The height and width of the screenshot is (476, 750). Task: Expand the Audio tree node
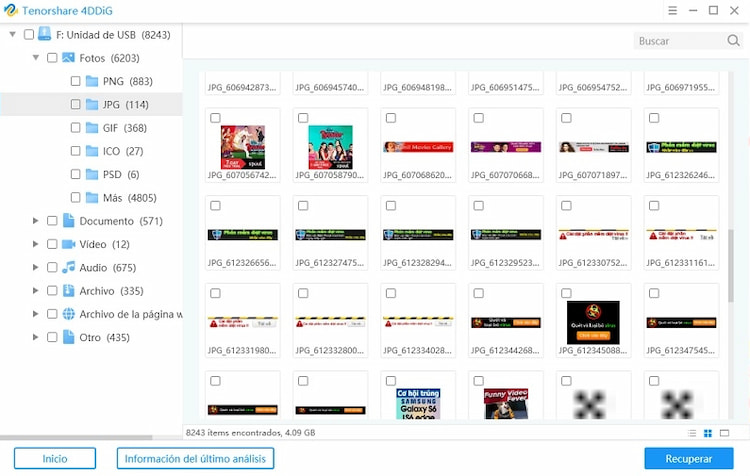pos(35,267)
